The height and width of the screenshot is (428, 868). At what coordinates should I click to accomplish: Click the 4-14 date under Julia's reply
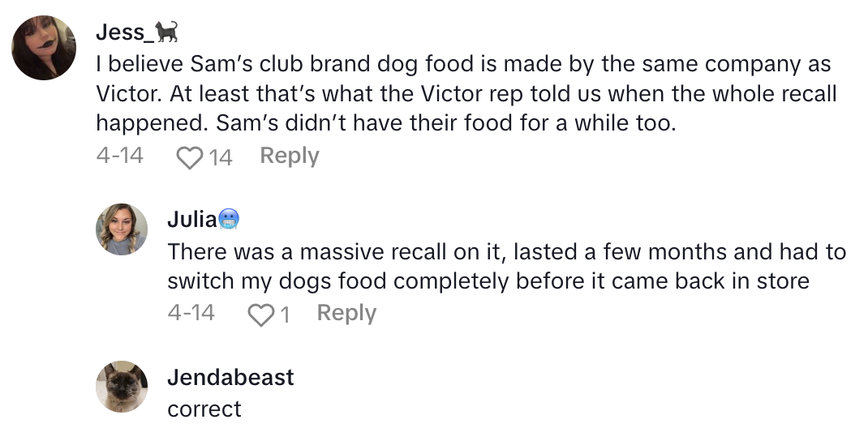point(191,313)
